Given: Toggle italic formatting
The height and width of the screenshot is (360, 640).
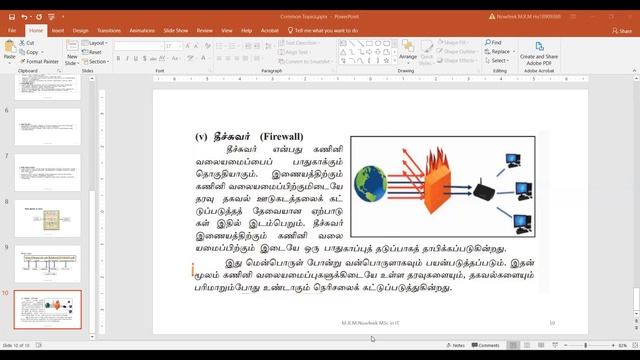Looking at the screenshot, I should pyautogui.click(x=127, y=59).
